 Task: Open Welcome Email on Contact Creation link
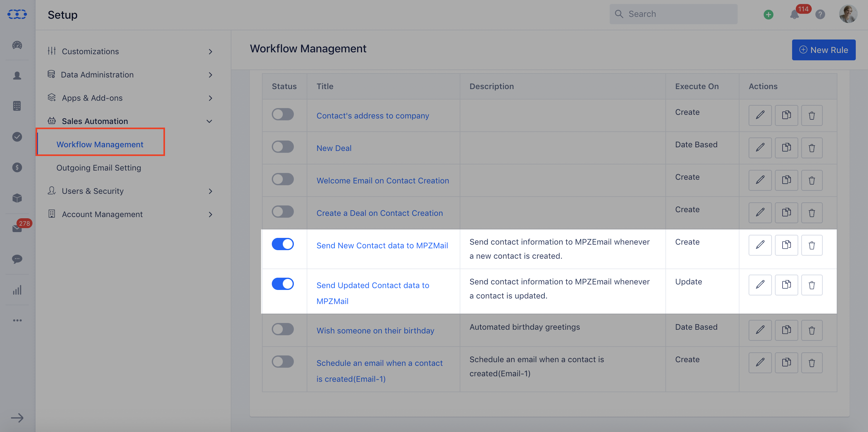(382, 181)
